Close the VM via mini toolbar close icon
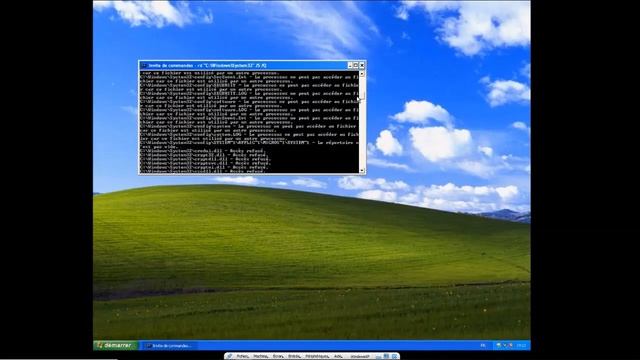640x360 pixels. coord(394,356)
